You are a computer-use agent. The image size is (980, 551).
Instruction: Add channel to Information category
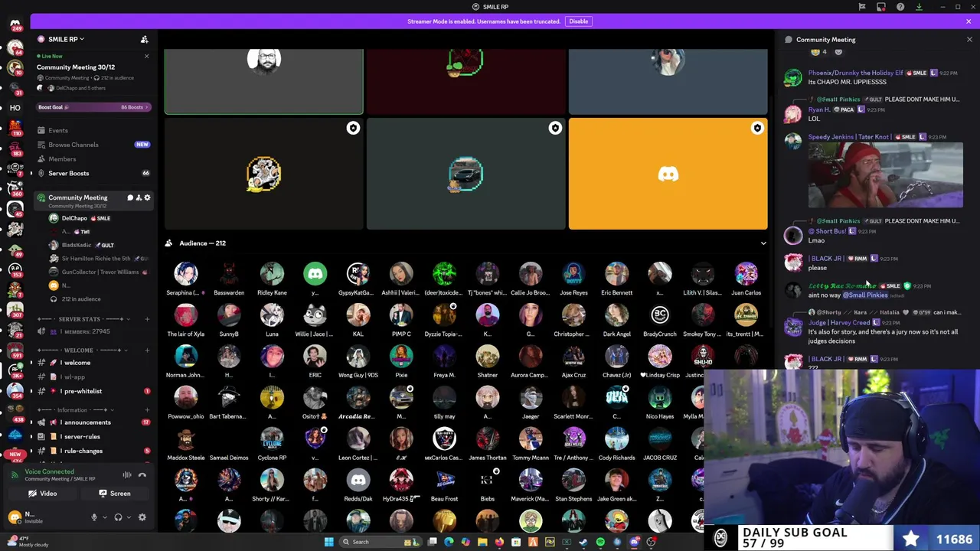[x=147, y=409]
